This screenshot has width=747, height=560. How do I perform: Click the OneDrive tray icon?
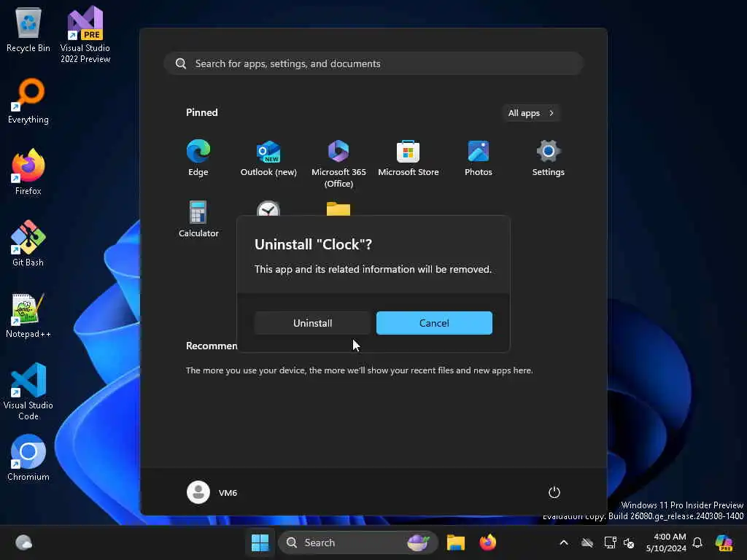(587, 542)
